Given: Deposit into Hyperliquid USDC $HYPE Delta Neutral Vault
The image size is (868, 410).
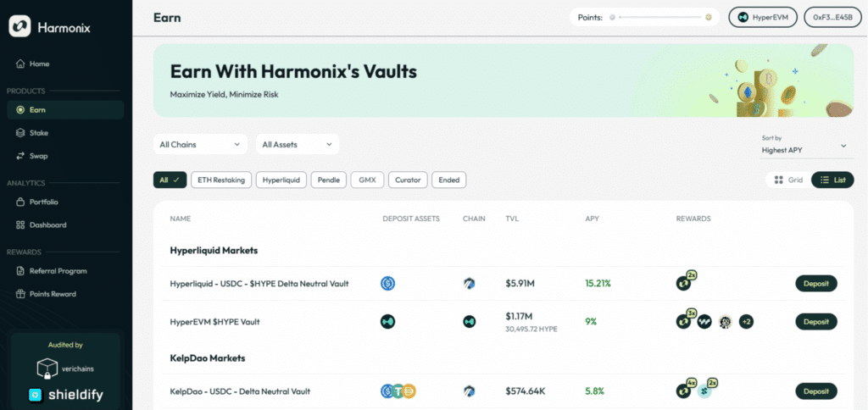Looking at the screenshot, I should 816,283.
